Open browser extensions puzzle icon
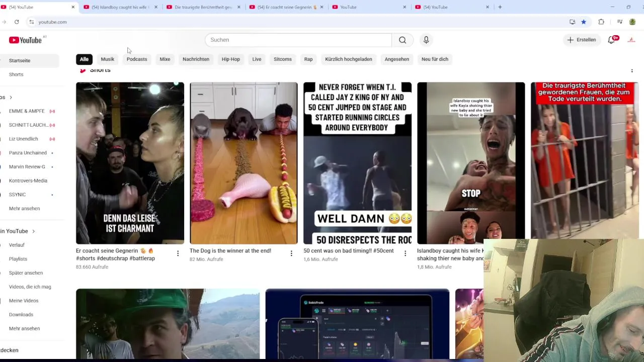 coord(601,22)
